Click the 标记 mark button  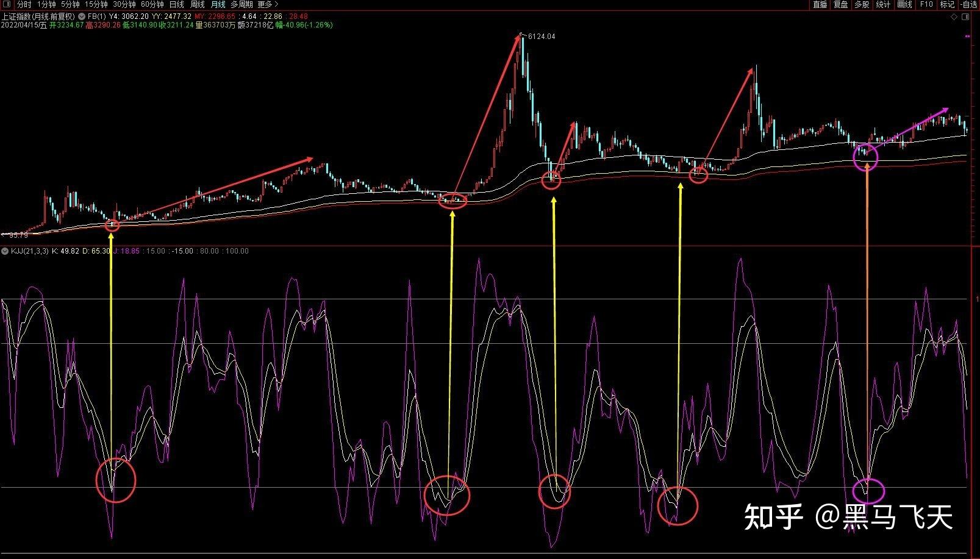click(x=947, y=4)
